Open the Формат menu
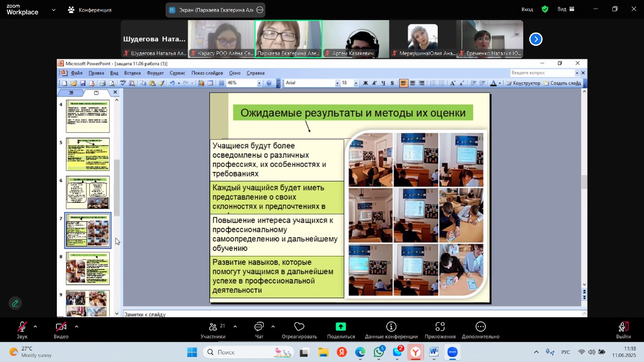This screenshot has width=644, height=362. pos(155,73)
